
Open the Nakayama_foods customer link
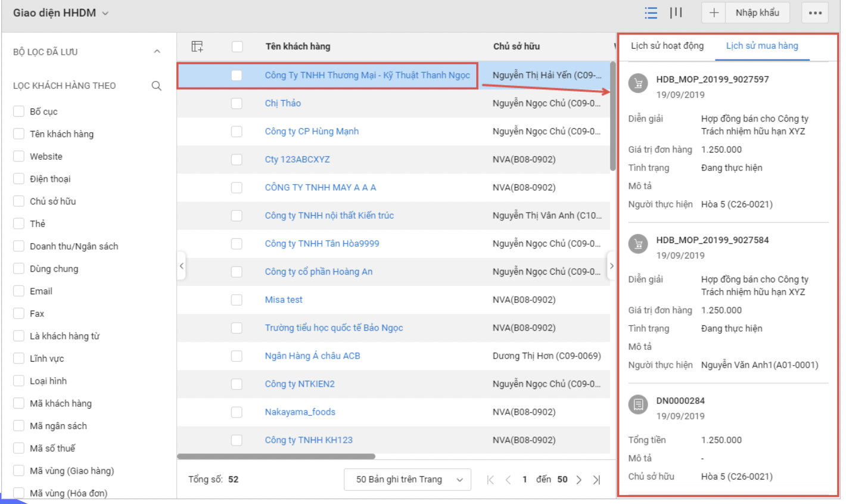click(x=300, y=412)
